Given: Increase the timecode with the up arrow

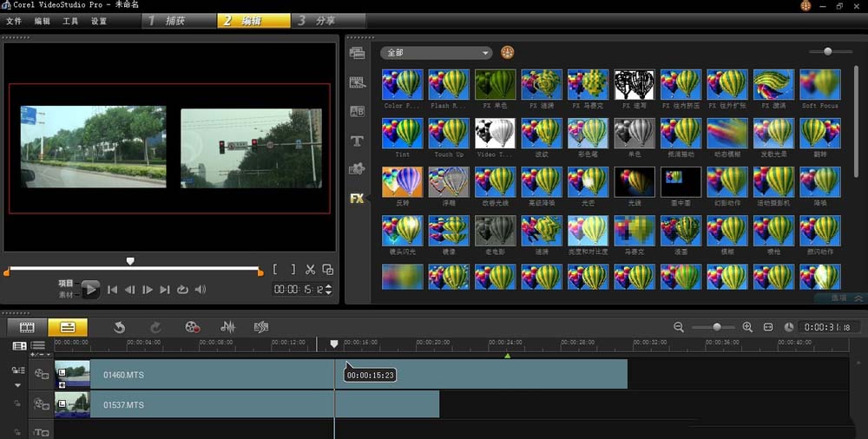Looking at the screenshot, I should 329,286.
